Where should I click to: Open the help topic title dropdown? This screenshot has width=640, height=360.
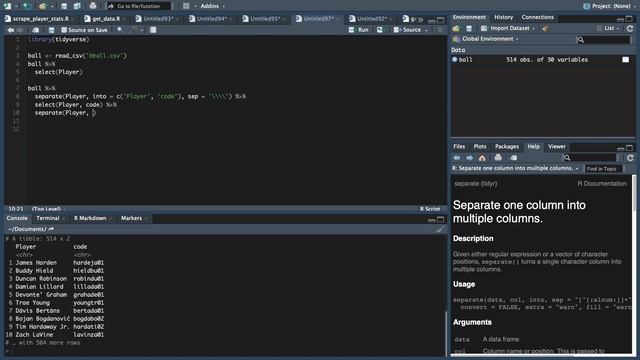[x=516, y=168]
